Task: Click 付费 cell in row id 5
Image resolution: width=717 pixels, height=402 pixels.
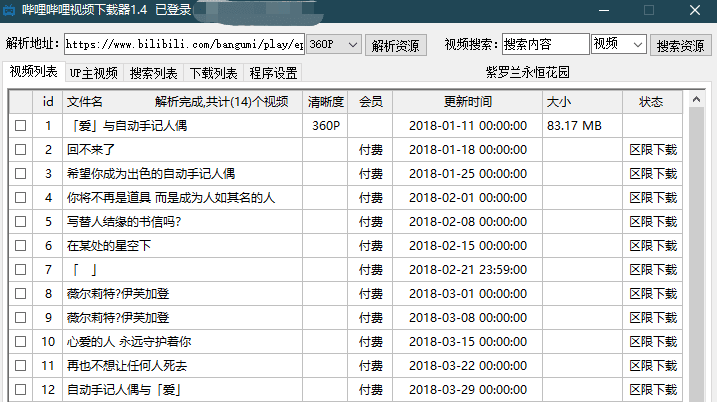Action: (x=370, y=222)
